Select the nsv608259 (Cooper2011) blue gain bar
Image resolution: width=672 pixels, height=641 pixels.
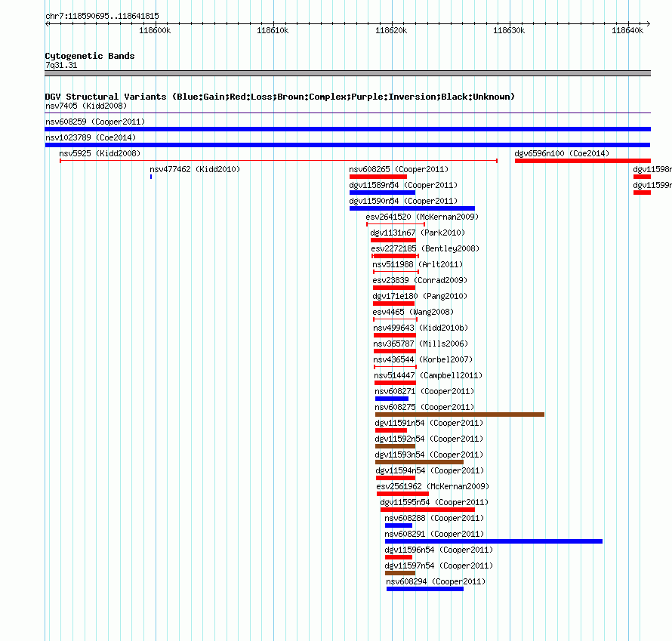click(x=347, y=129)
